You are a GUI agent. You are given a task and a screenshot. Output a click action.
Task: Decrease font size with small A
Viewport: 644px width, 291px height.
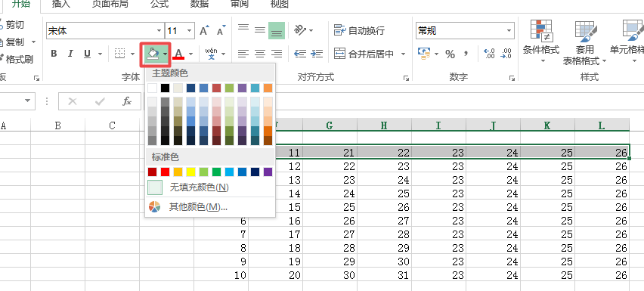221,31
